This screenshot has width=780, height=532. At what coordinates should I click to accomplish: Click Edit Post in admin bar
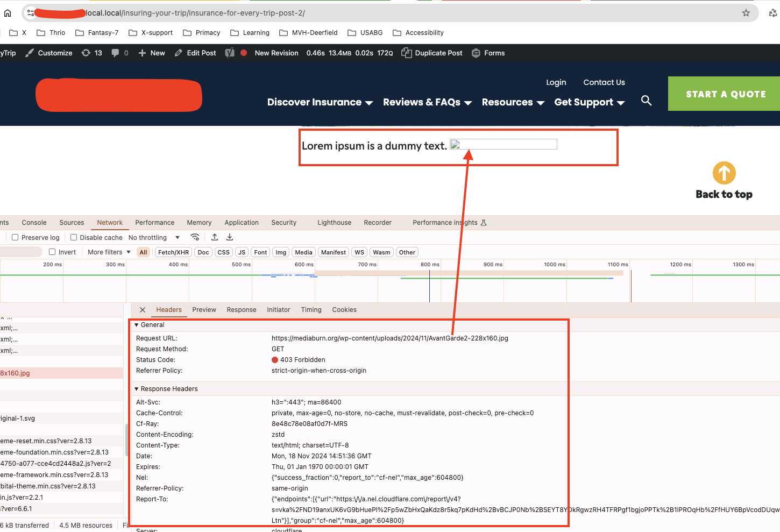pyautogui.click(x=195, y=53)
